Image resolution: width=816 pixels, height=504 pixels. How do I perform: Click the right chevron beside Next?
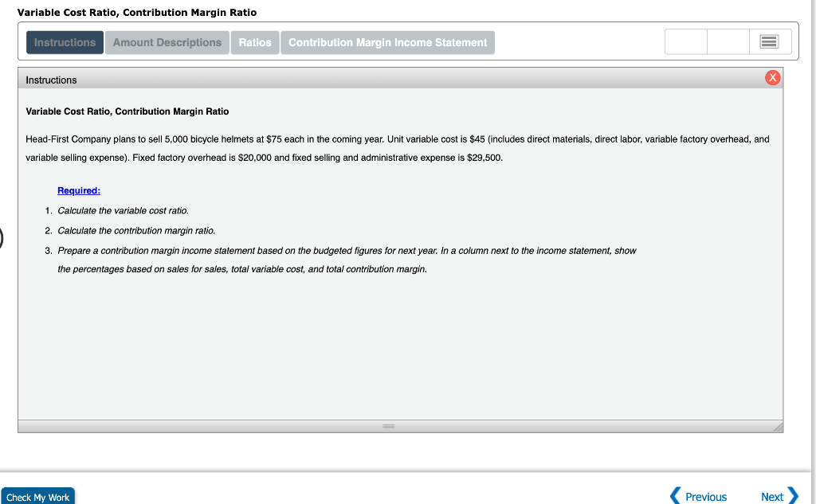coord(793,495)
